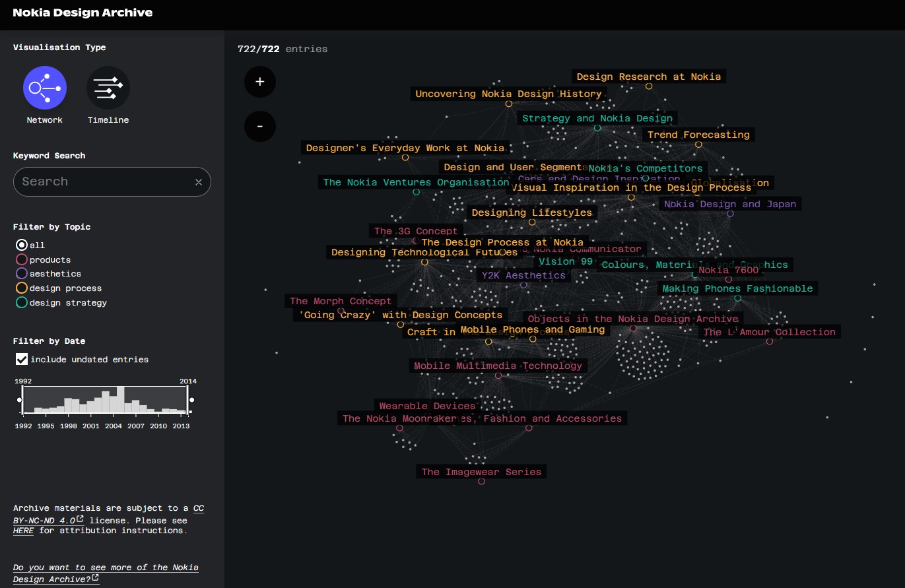Filter by 'aesthetics' topic
Viewport: 905px width, 588px height.
pyautogui.click(x=22, y=273)
